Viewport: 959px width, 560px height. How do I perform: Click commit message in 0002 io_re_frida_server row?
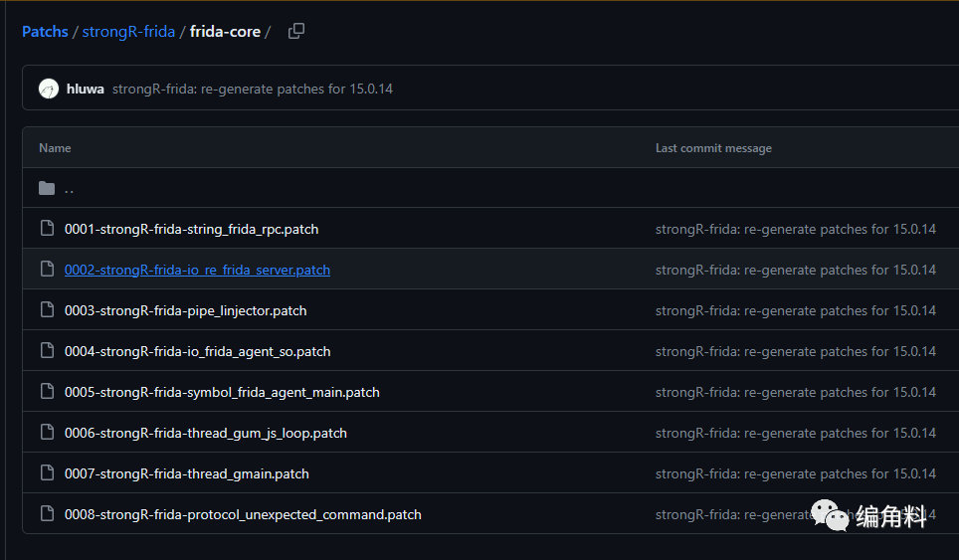pyautogui.click(x=796, y=270)
